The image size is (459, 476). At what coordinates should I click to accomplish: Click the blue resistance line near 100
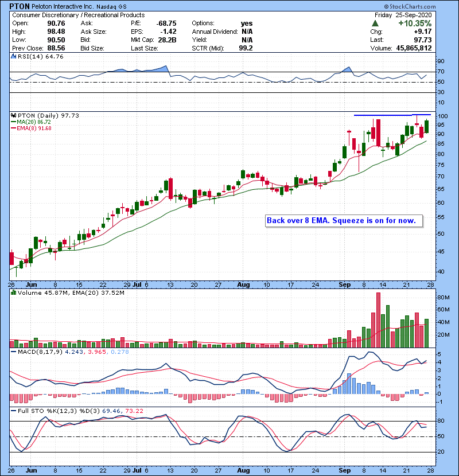click(x=392, y=115)
